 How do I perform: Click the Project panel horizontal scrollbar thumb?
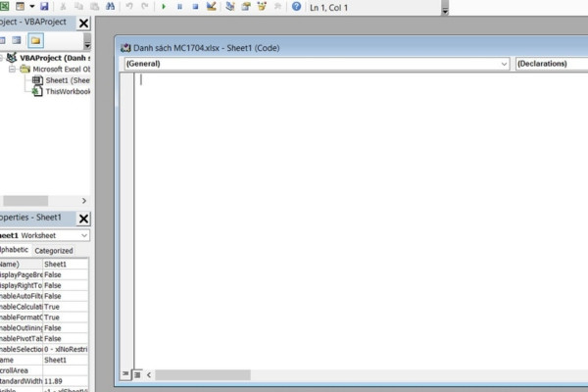(25, 201)
